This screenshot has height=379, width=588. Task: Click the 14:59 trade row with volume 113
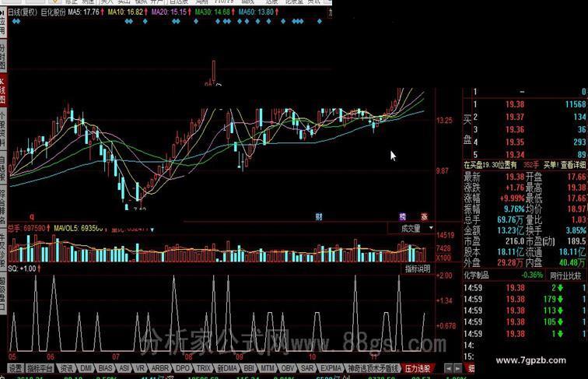pyautogui.click(x=525, y=311)
